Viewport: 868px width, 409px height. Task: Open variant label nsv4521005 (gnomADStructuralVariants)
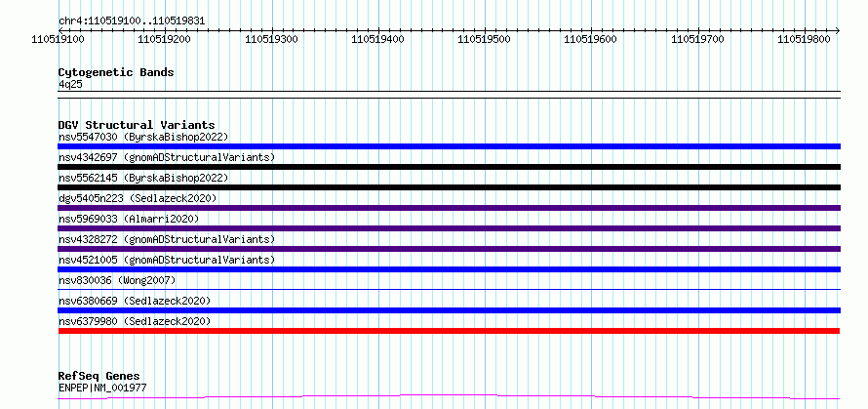point(167,260)
